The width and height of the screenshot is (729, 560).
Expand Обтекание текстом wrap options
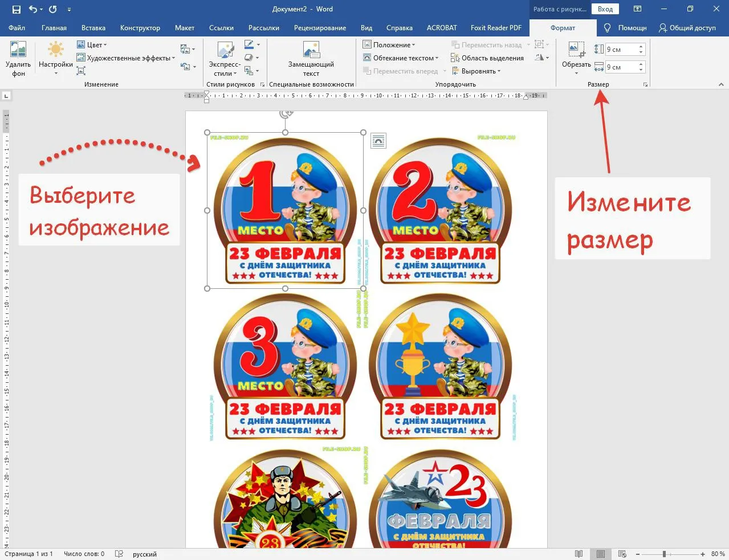pos(401,58)
